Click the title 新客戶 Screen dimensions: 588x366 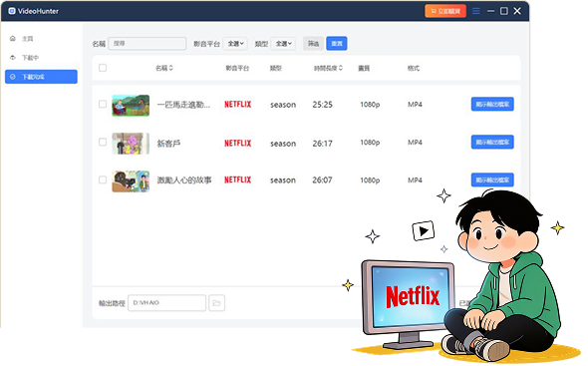[168, 143]
